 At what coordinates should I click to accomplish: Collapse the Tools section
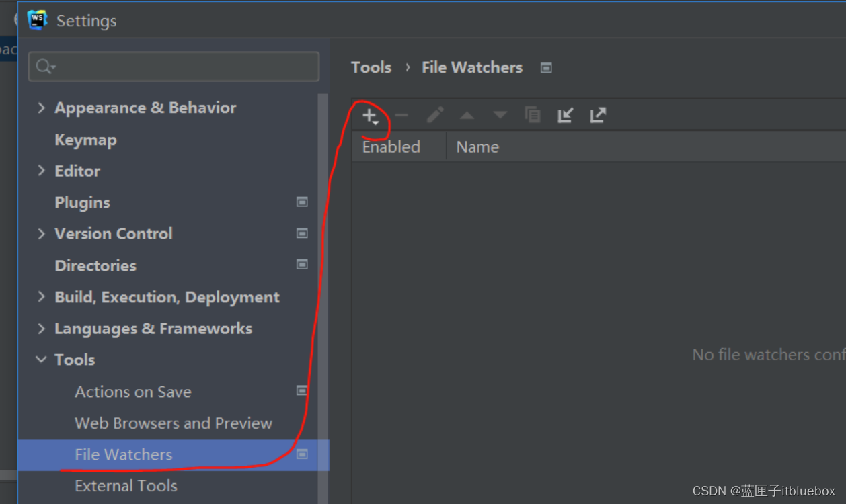pos(42,360)
